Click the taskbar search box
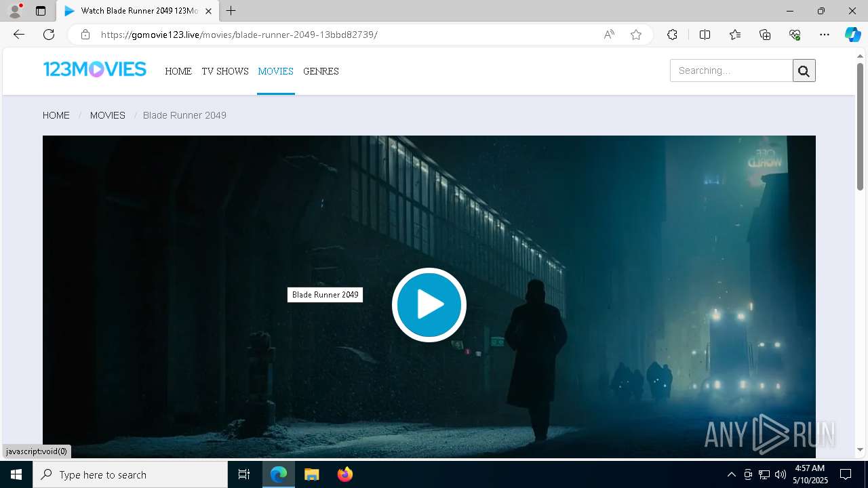This screenshot has height=488, width=868. coord(130,474)
